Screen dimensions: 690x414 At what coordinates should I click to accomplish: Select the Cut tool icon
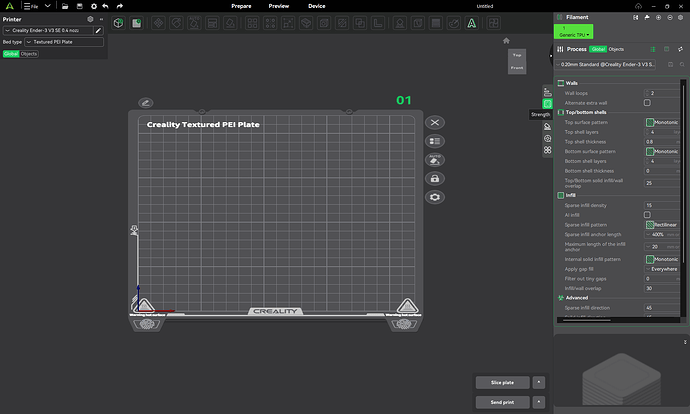pyautogui.click(x=306, y=23)
